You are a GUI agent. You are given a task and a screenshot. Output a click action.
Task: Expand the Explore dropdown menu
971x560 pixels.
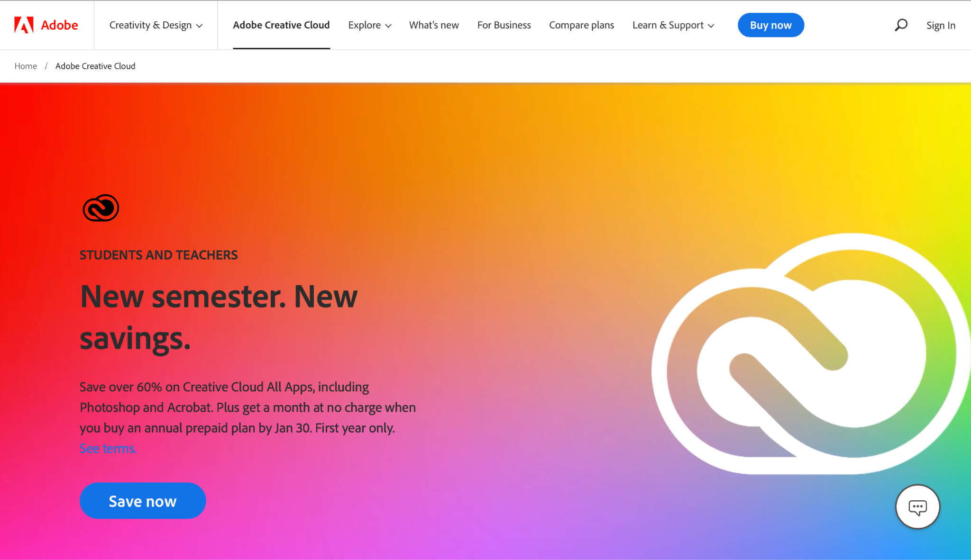(369, 25)
